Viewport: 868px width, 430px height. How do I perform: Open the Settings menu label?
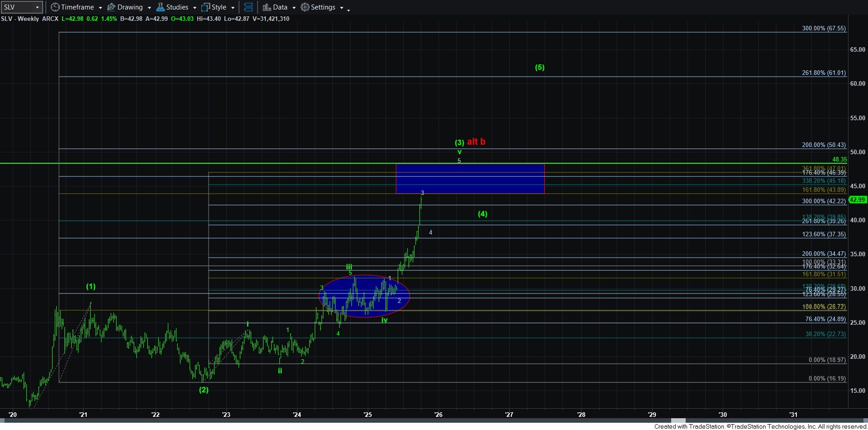pos(323,7)
